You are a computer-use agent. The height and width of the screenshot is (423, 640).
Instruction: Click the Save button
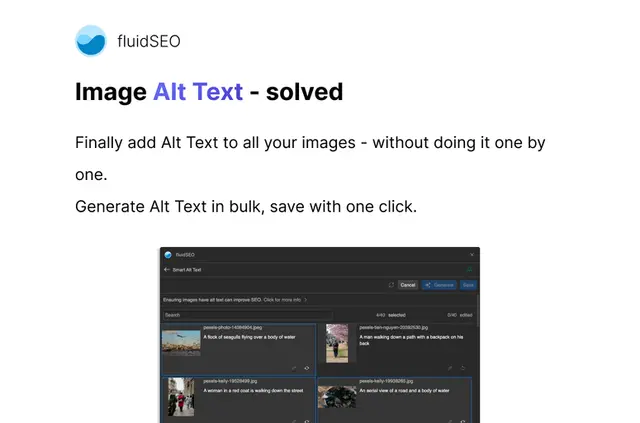point(468,285)
